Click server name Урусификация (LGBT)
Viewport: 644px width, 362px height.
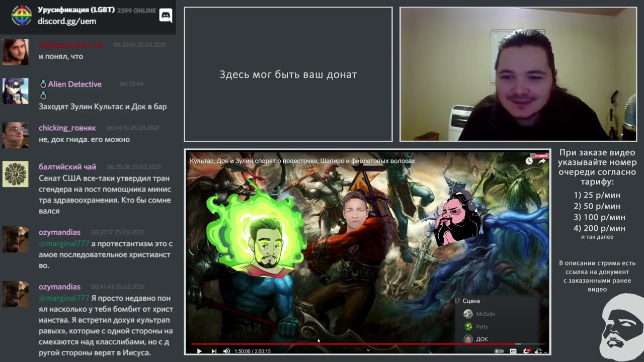point(76,10)
